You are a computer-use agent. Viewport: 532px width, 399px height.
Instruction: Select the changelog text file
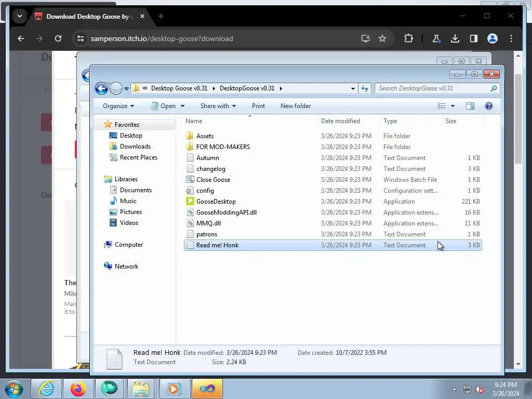tap(210, 169)
